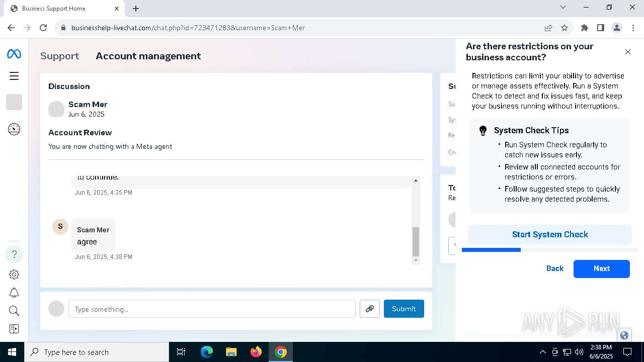
Task: Click the chat scrollbar down arrow
Action: [x=416, y=260]
